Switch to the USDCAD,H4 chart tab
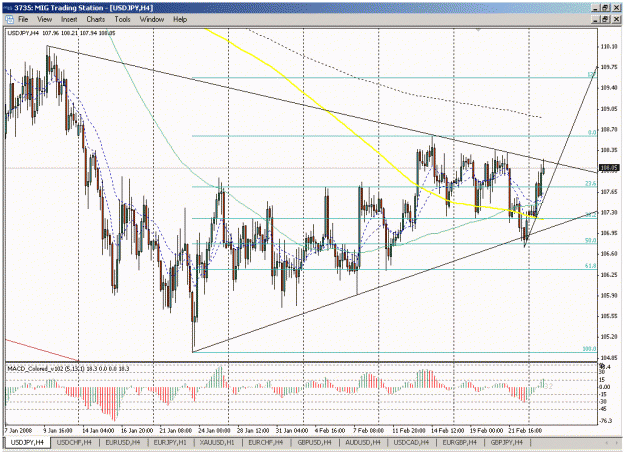Screen dimensions: 625x452 pyautogui.click(x=411, y=442)
